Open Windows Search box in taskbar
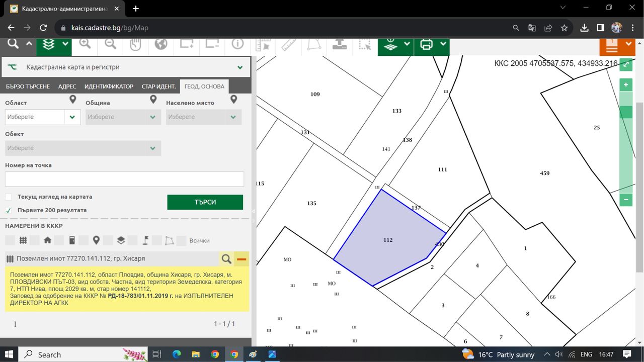 (83, 354)
